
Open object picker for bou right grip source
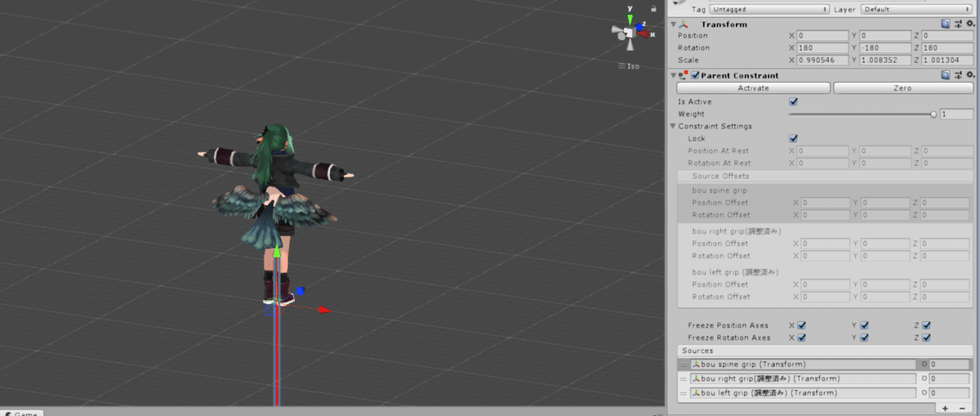pyautogui.click(x=924, y=379)
